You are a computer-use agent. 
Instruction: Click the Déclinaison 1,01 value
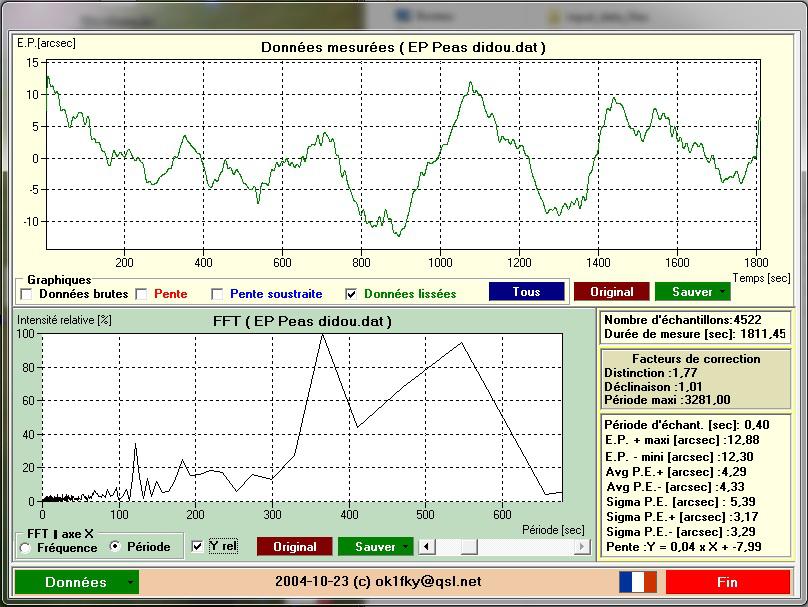(653, 386)
